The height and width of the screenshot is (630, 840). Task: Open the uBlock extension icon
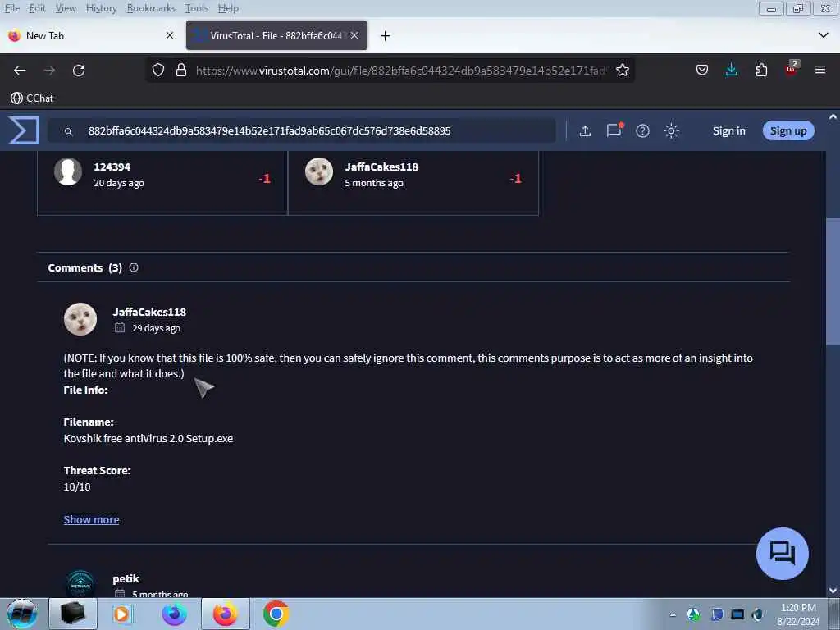tap(792, 69)
